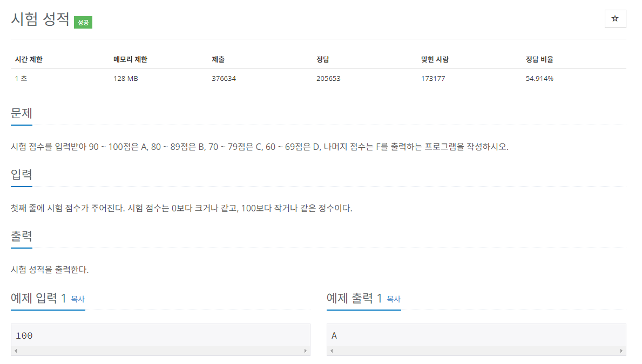This screenshot has height=364, width=642.
Task: Click the output description 시험 성적을 출력한다
Action: (x=50, y=270)
